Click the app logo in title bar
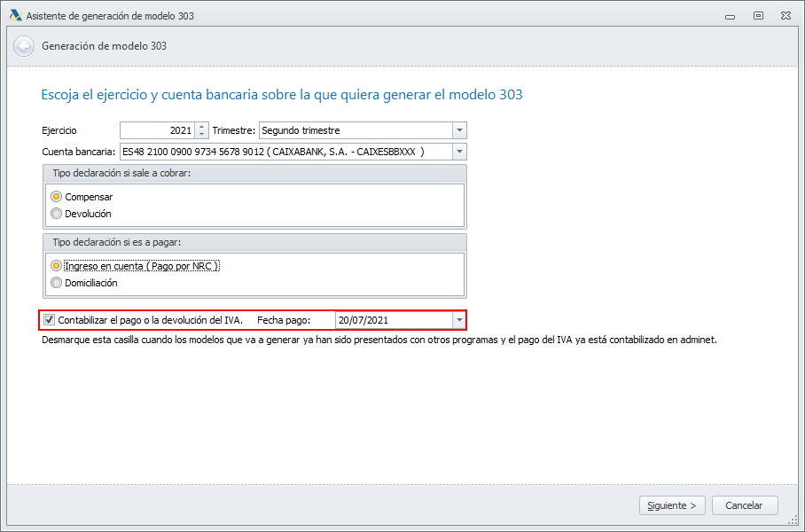The image size is (805, 532). pyautogui.click(x=15, y=15)
